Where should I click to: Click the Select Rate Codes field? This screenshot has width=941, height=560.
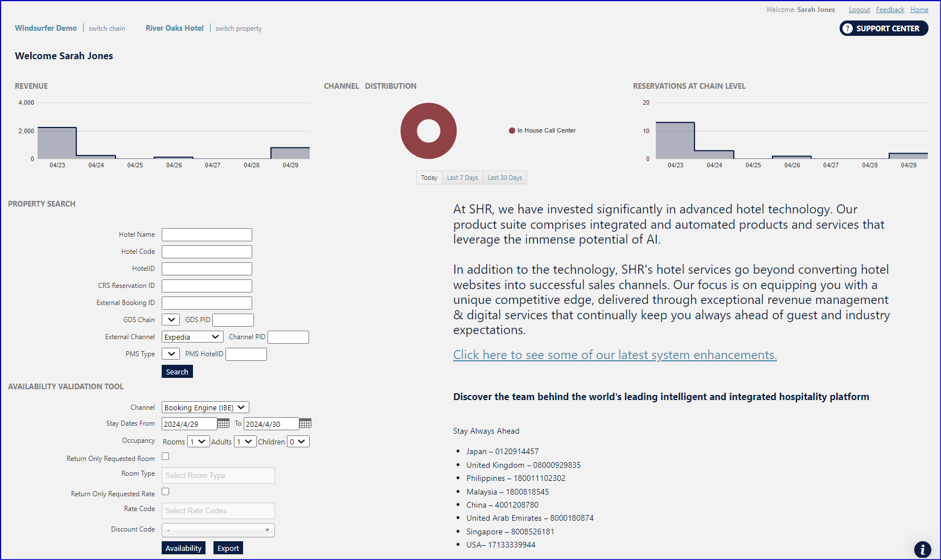coord(218,511)
